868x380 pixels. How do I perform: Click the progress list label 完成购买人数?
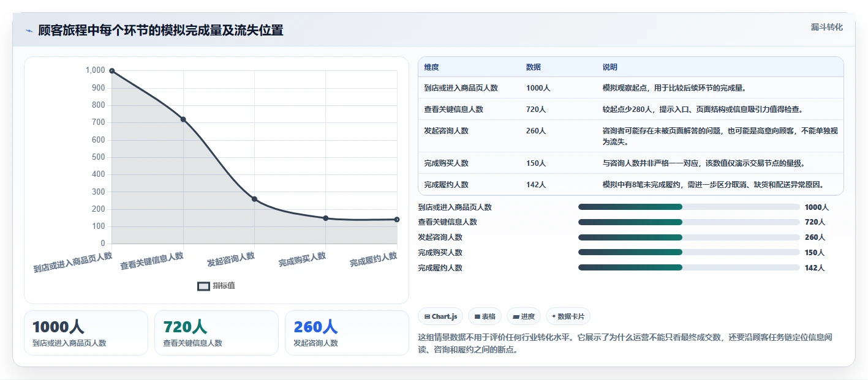pyautogui.click(x=440, y=252)
